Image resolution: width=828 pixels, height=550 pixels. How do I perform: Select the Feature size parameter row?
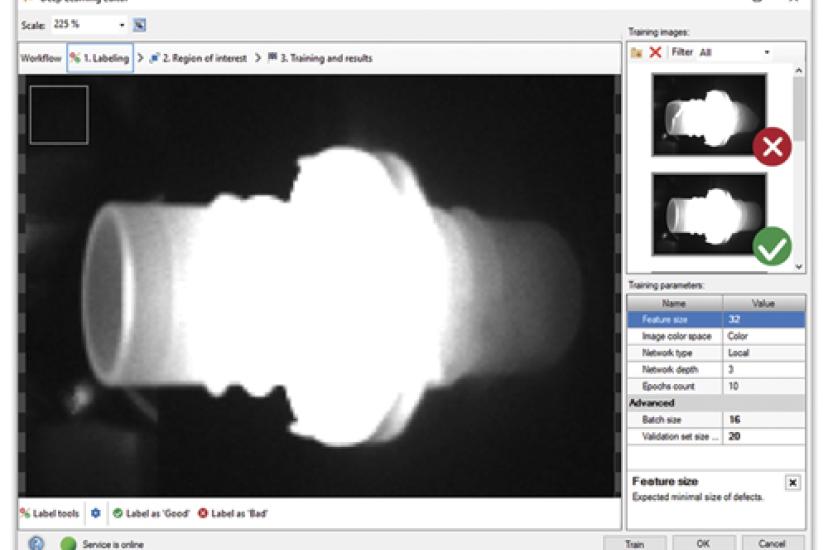pos(716,319)
